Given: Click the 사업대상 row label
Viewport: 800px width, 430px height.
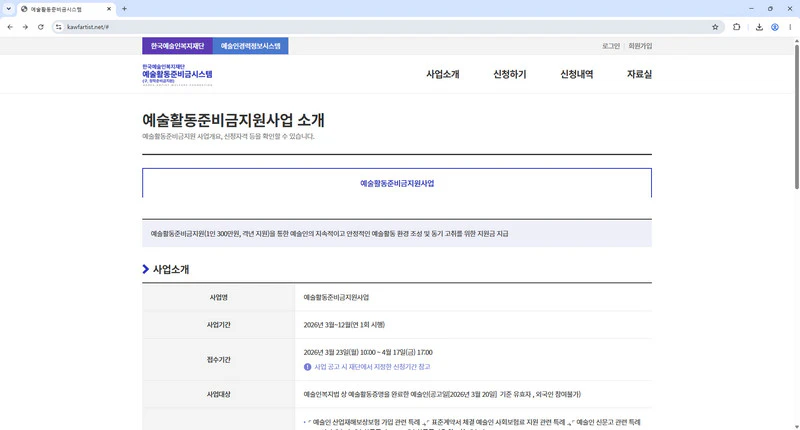Looking at the screenshot, I should [218, 394].
